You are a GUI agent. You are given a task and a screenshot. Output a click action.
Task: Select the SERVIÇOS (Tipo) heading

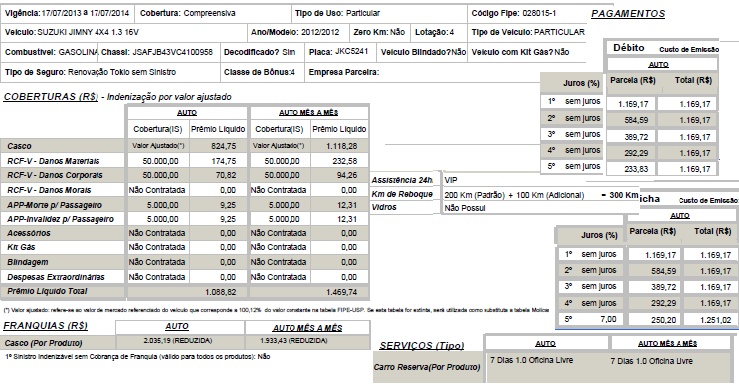coord(421,346)
